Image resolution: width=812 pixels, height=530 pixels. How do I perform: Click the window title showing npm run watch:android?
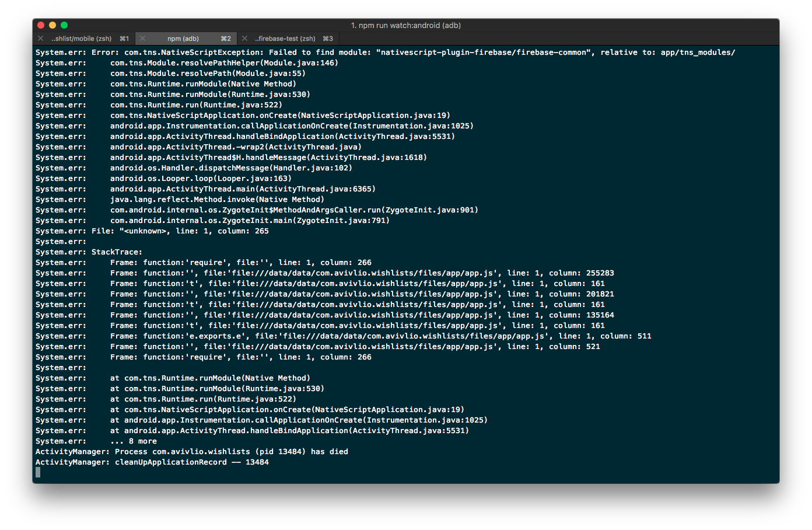[x=406, y=25]
